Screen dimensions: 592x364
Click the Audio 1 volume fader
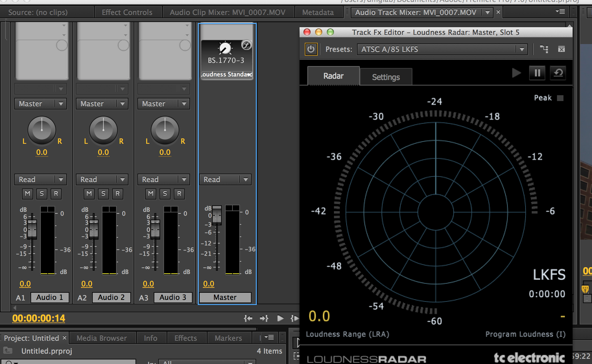[x=32, y=229]
